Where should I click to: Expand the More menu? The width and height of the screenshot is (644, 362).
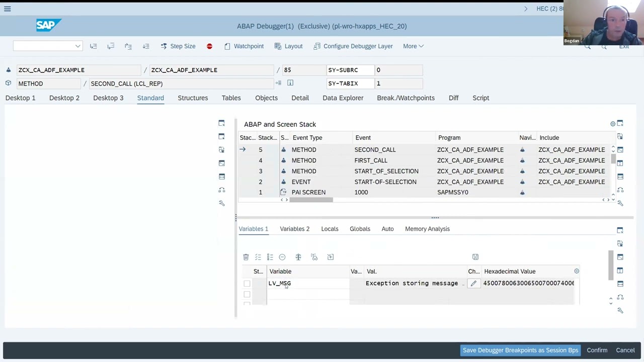point(413,46)
